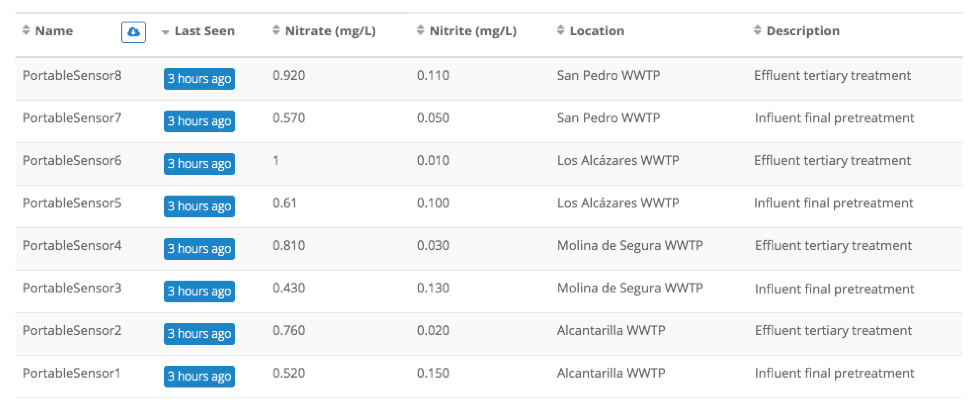
Task: Sort table by Name header
Action: (x=54, y=31)
